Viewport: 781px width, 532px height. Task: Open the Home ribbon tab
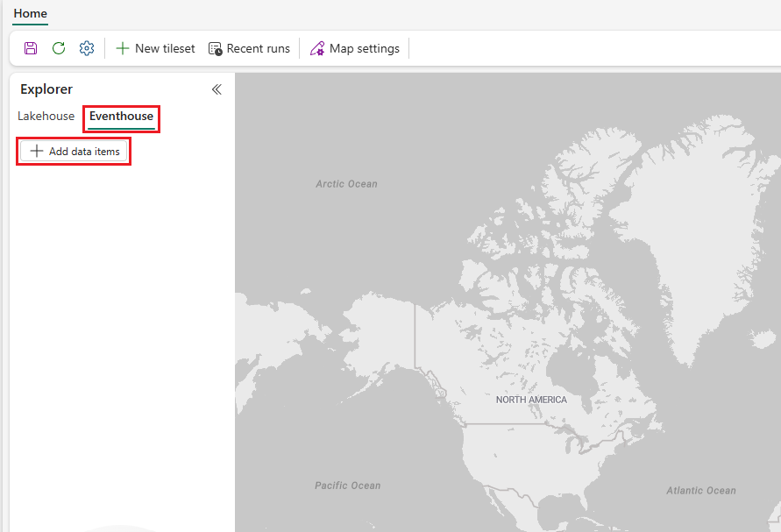30,14
